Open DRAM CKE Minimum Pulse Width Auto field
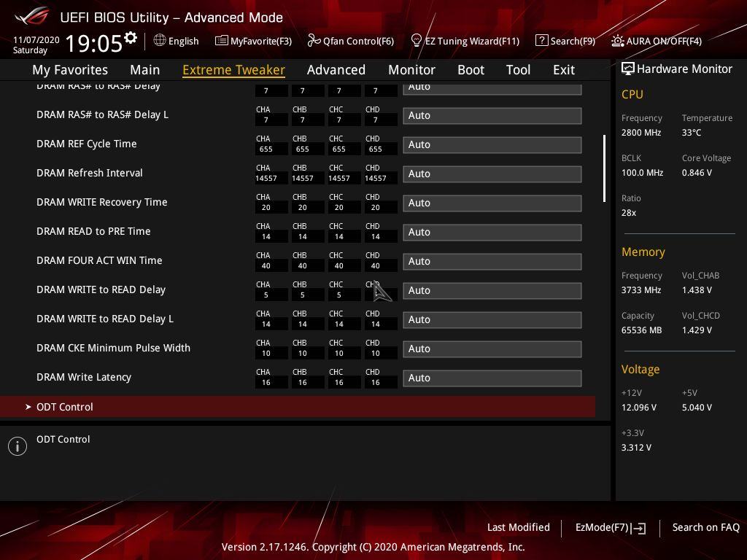The height and width of the screenshot is (560, 747). (492, 349)
